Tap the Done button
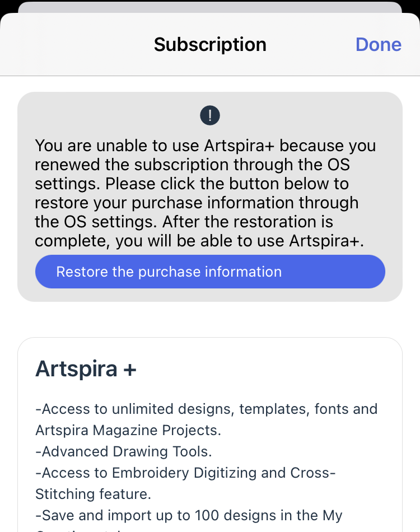The height and width of the screenshot is (532, 420). pos(378,45)
